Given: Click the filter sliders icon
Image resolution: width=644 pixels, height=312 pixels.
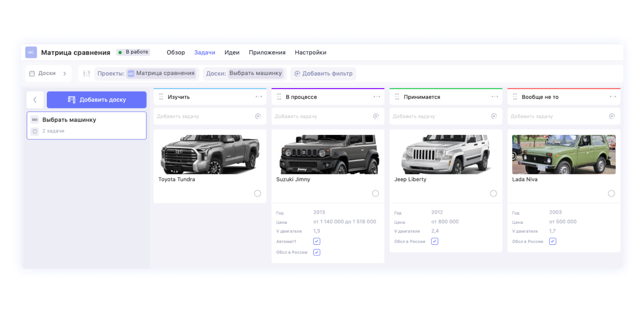Looking at the screenshot, I should [x=87, y=73].
